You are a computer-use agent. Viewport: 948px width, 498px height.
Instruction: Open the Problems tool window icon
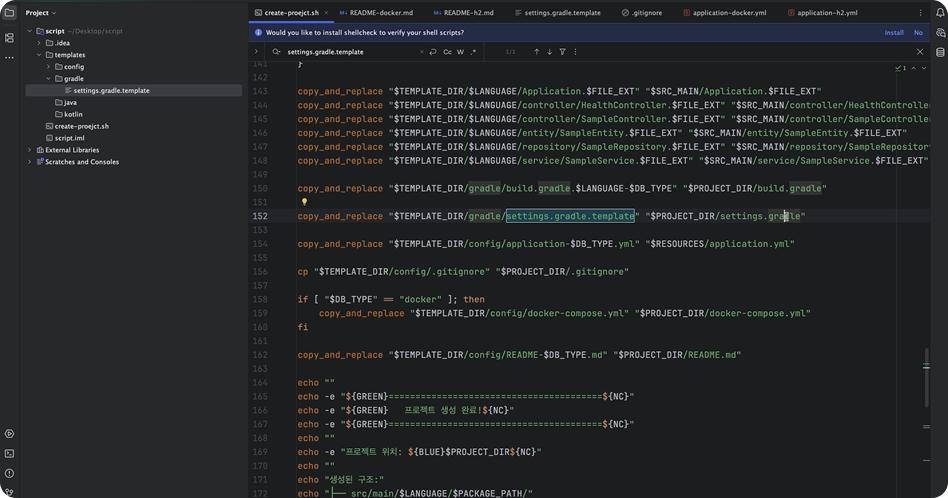click(10, 474)
